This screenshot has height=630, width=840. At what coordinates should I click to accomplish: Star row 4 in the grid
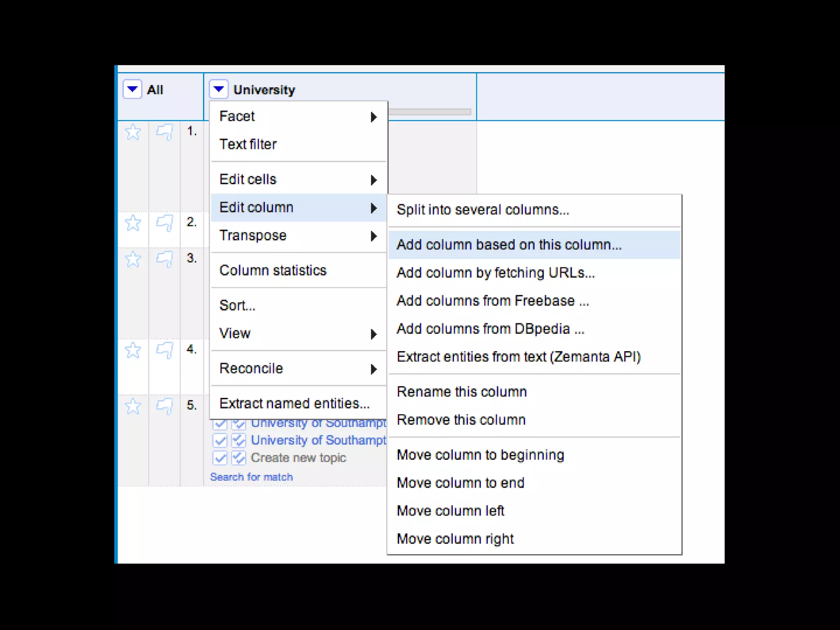[x=133, y=351]
